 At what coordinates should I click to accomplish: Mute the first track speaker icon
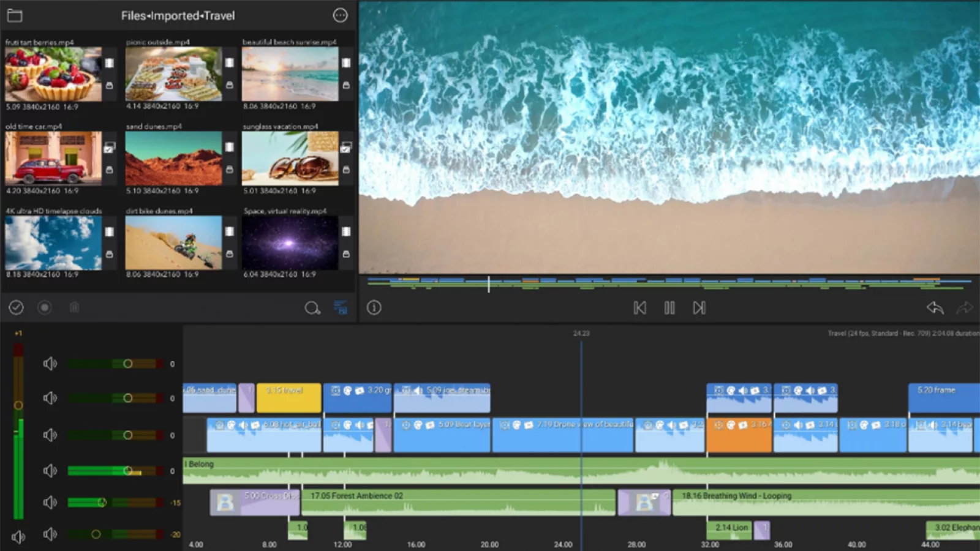(x=50, y=364)
